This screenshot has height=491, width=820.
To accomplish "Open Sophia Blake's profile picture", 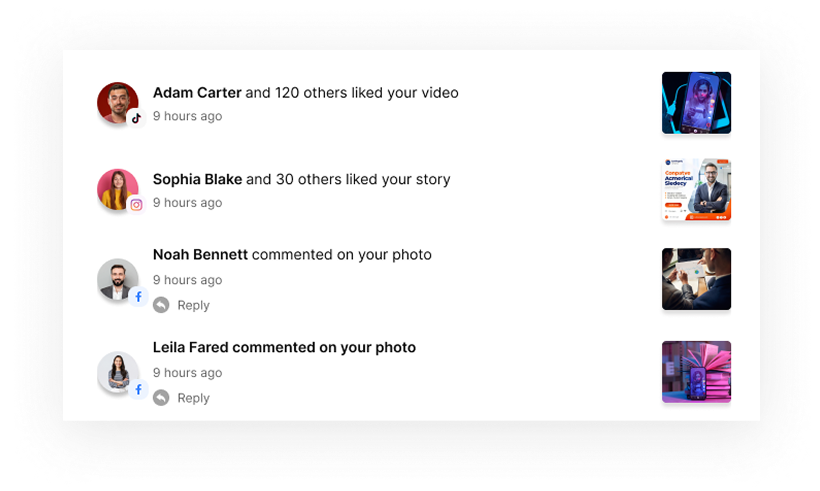I will point(118,189).
